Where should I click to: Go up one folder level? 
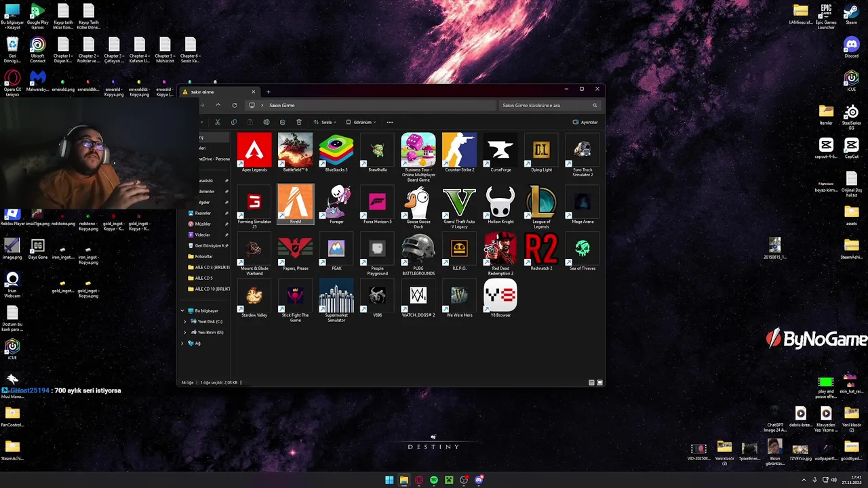pos(218,105)
